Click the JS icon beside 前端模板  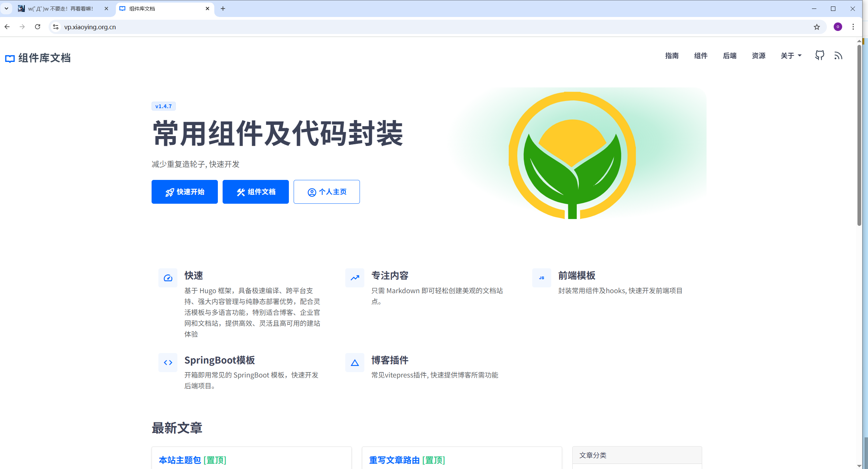[541, 278]
